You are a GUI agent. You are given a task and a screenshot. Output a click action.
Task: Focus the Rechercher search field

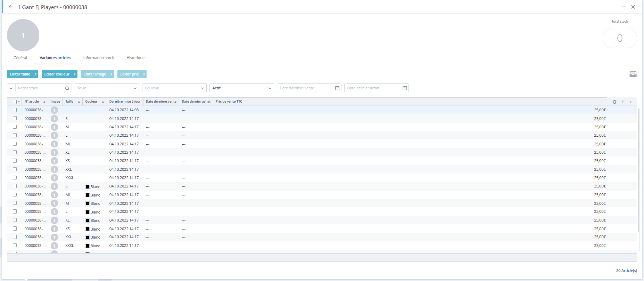[40, 88]
